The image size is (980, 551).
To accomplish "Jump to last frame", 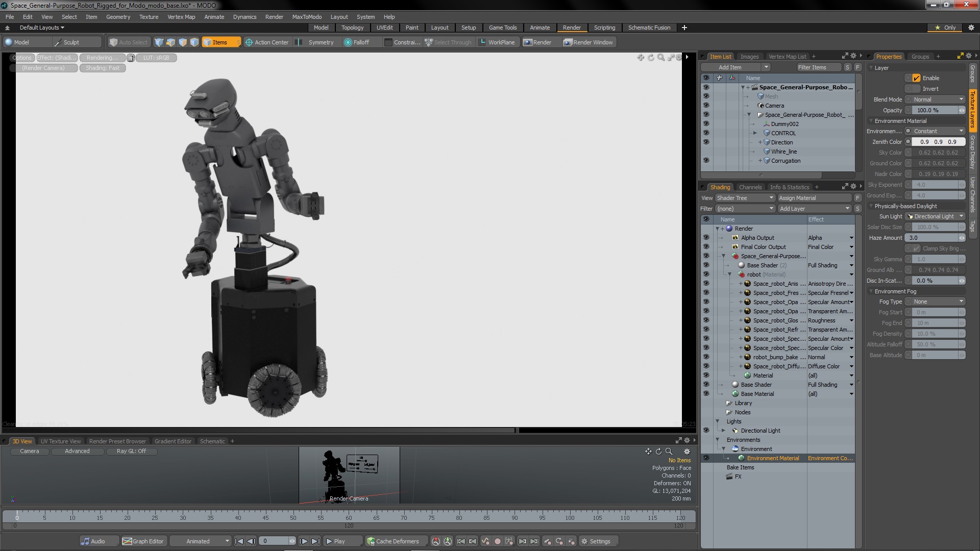I will point(316,541).
